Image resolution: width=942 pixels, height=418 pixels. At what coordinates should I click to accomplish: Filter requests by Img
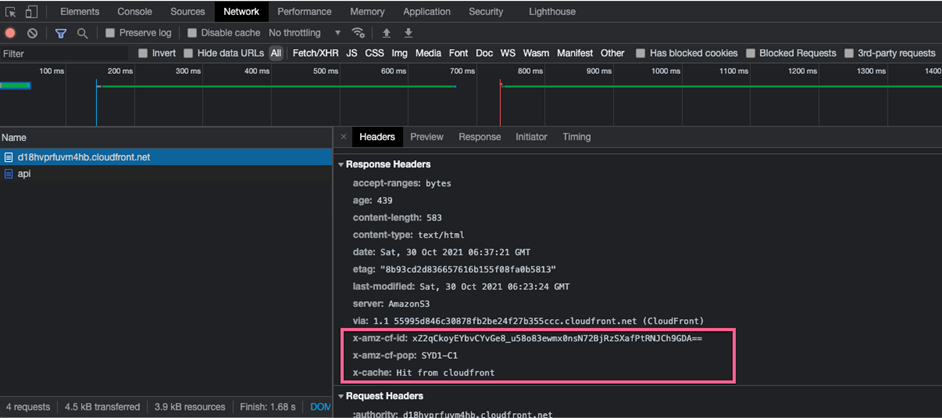pyautogui.click(x=400, y=53)
